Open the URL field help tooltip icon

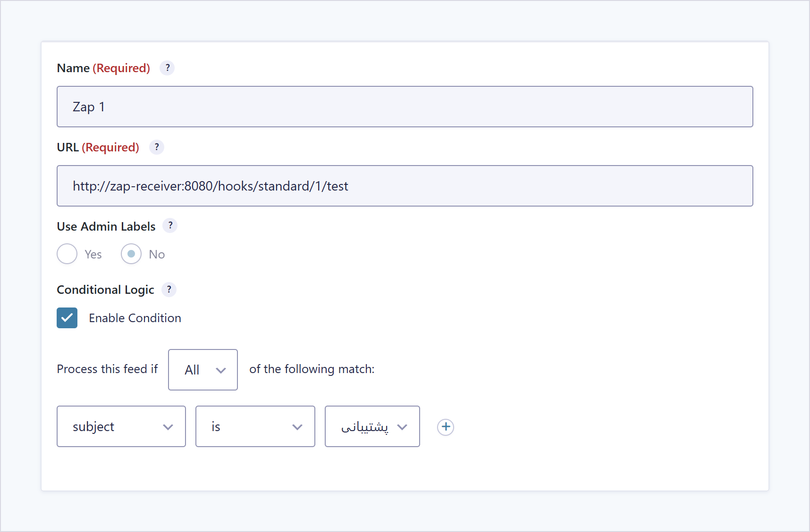pos(157,147)
